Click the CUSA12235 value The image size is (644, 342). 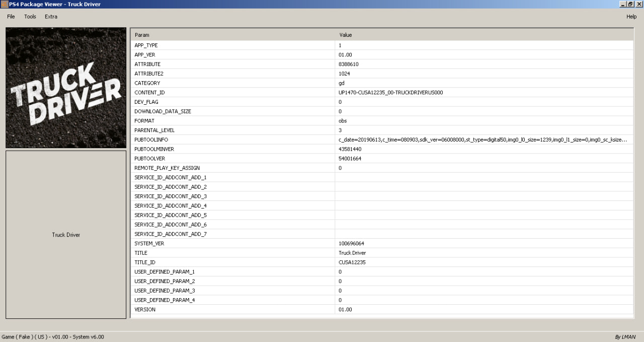click(352, 262)
